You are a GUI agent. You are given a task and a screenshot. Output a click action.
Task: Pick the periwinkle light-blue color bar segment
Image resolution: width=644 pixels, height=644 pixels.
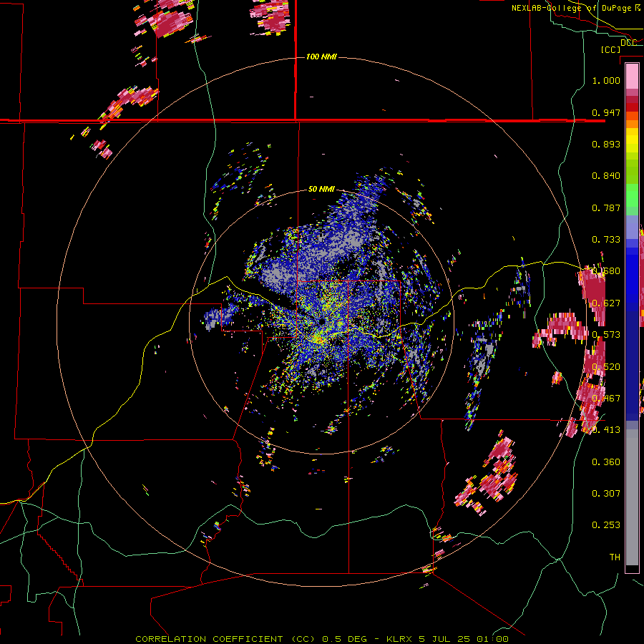pyautogui.click(x=632, y=227)
